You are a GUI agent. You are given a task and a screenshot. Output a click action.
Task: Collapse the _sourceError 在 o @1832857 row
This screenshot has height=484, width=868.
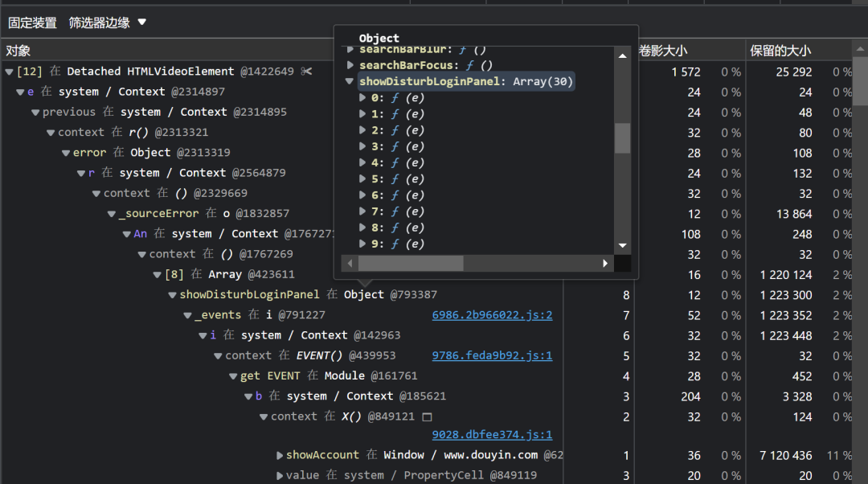coord(112,214)
